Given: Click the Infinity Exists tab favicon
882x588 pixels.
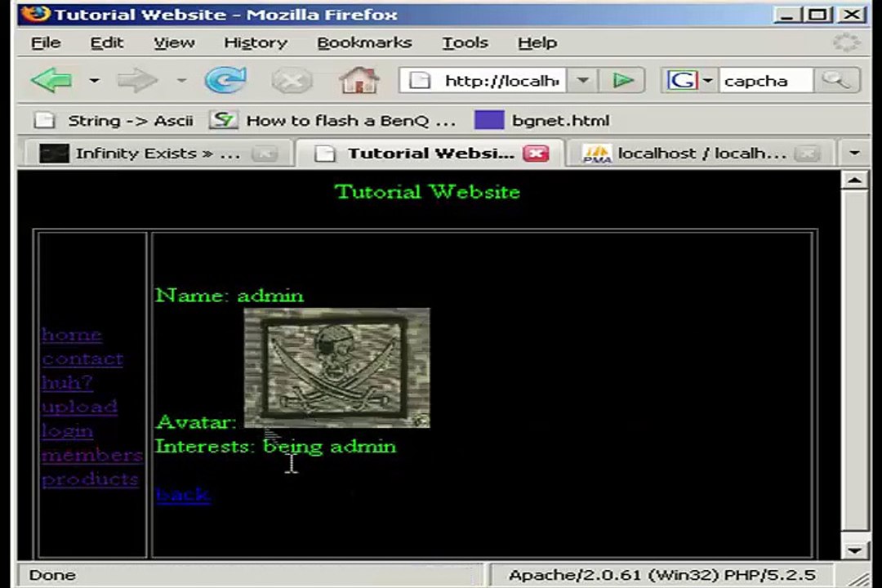Looking at the screenshot, I should coord(54,153).
